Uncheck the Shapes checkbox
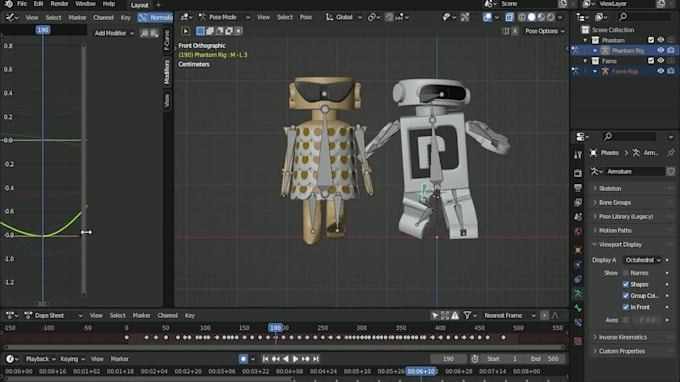The image size is (680, 382). pos(625,284)
